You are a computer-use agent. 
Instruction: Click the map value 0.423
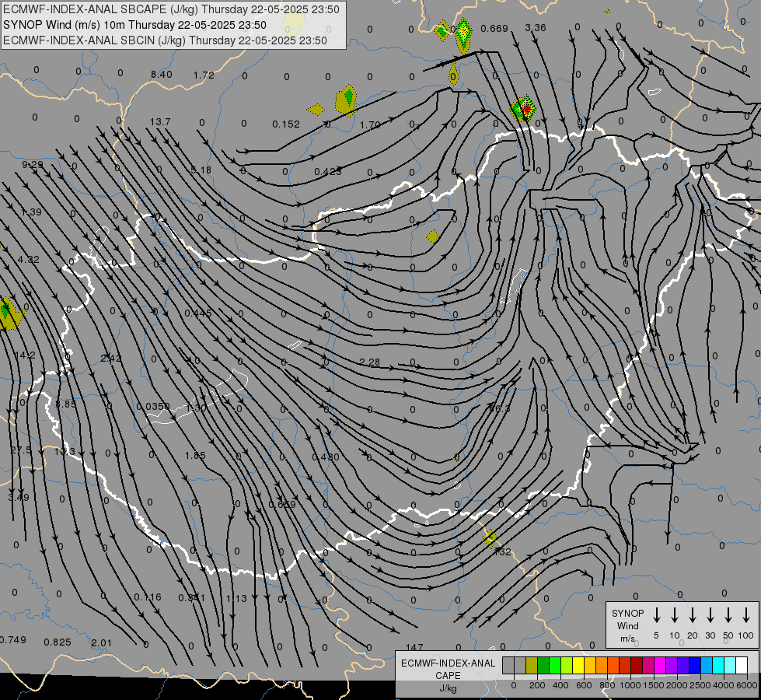327,171
